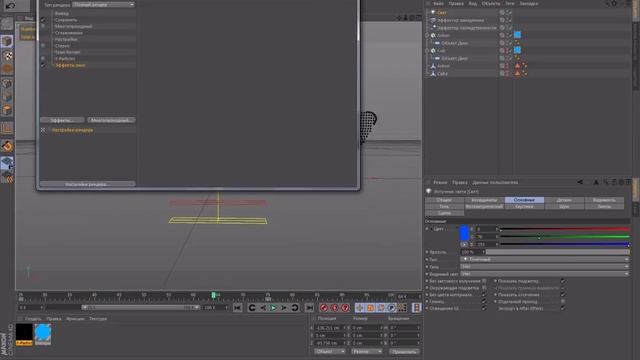Click the Настройки рендера... button at bottom

pyautogui.click(x=88, y=184)
